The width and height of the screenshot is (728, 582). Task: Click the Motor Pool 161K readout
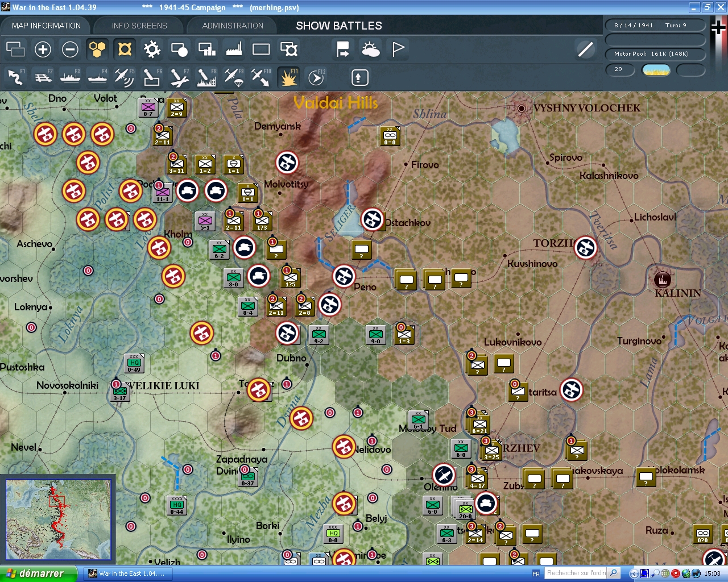point(655,54)
